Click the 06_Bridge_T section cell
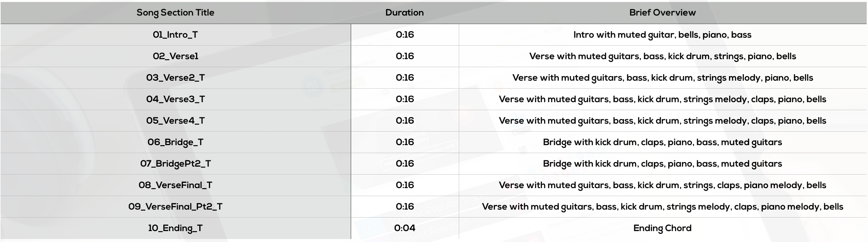 pyautogui.click(x=175, y=142)
